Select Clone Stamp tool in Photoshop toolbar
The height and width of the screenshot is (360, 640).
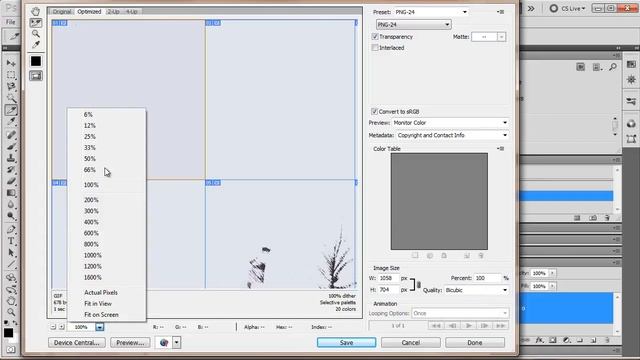point(11,158)
